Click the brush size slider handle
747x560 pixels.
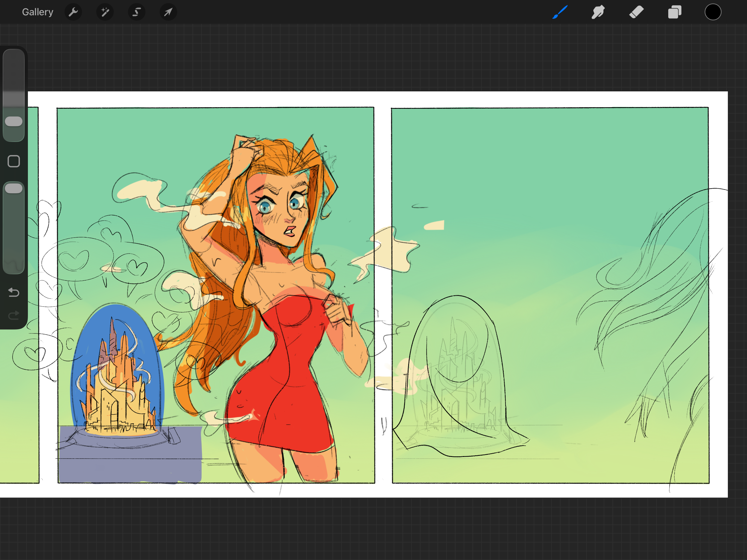pyautogui.click(x=14, y=121)
